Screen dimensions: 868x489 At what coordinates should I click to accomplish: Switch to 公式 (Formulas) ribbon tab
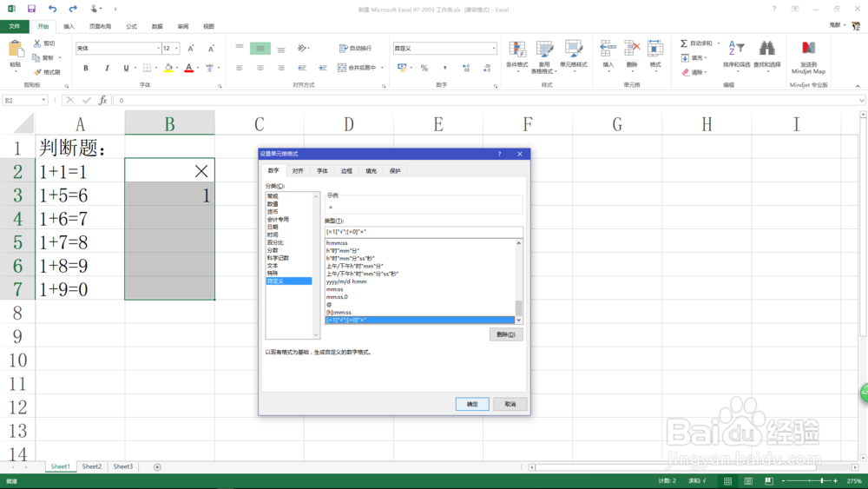[x=131, y=26]
